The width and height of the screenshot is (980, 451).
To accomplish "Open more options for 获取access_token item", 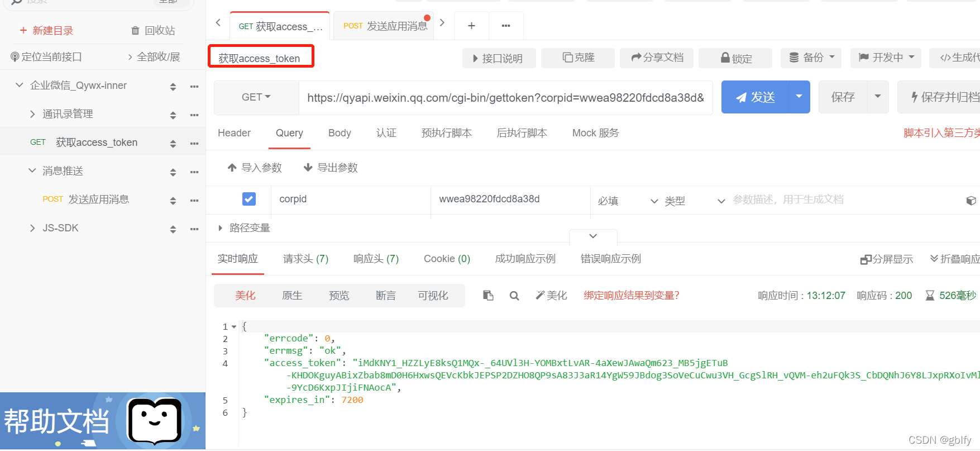I will tap(194, 143).
